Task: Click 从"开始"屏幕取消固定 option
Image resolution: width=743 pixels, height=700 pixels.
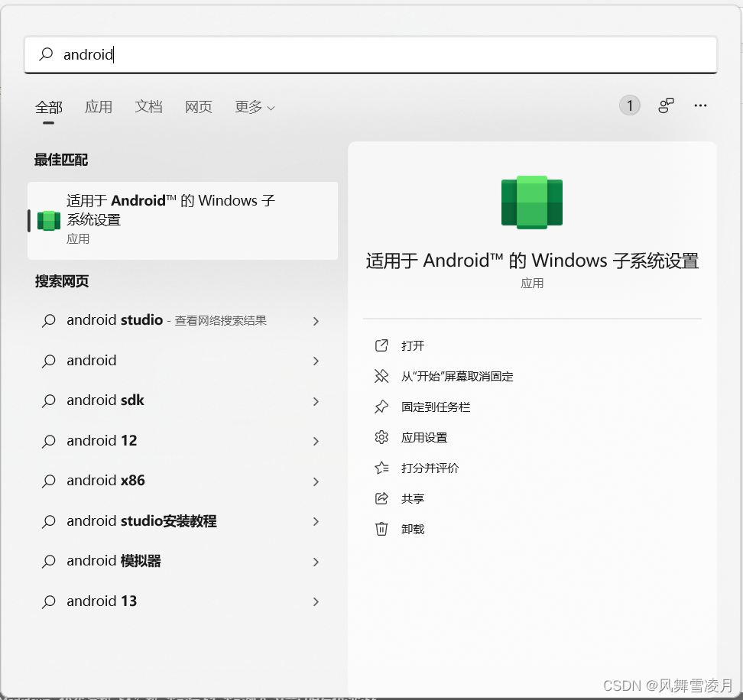Action: (457, 377)
